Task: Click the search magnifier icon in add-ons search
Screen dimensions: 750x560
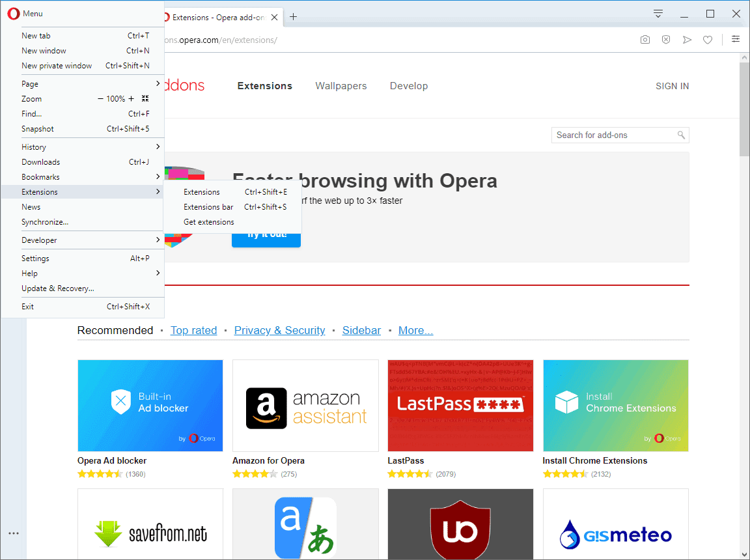Action: [x=681, y=135]
